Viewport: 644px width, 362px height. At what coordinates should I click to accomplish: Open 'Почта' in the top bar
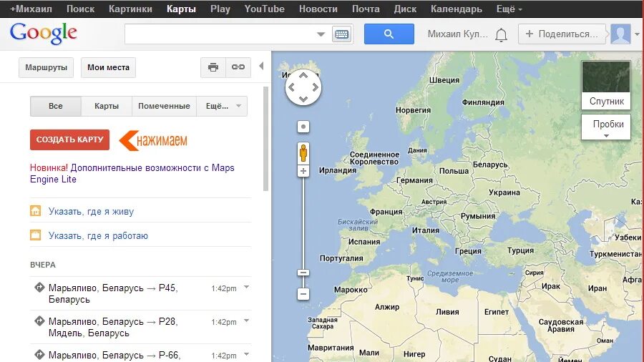pyautogui.click(x=366, y=9)
